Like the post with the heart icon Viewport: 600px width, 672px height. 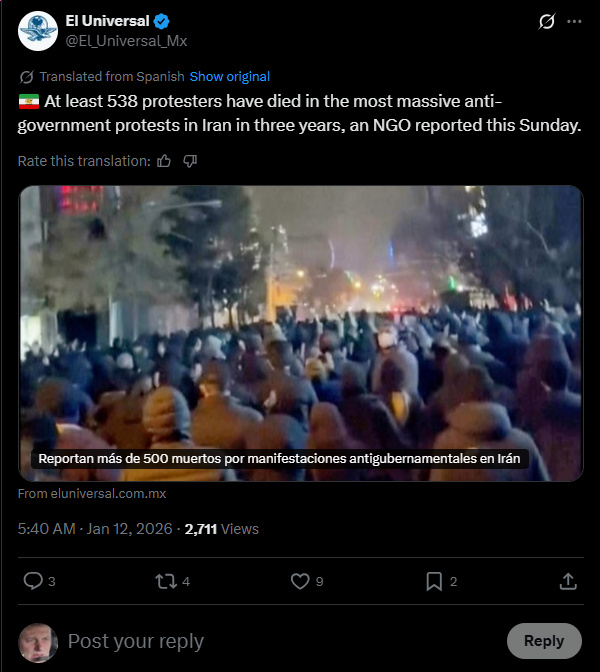pos(300,582)
